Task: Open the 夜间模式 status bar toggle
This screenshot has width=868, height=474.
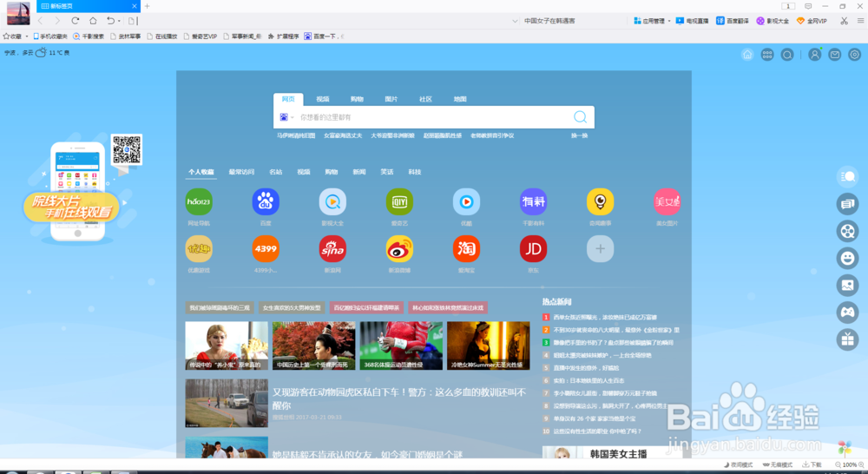Action: [738, 465]
